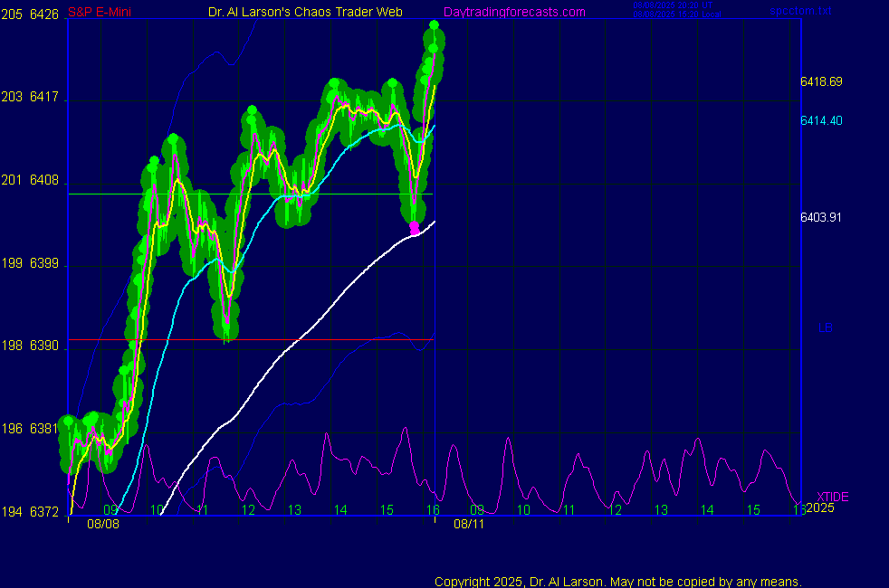The image size is (889, 588).
Task: Click the cyan 6414.40 price label
Action: pos(821,120)
